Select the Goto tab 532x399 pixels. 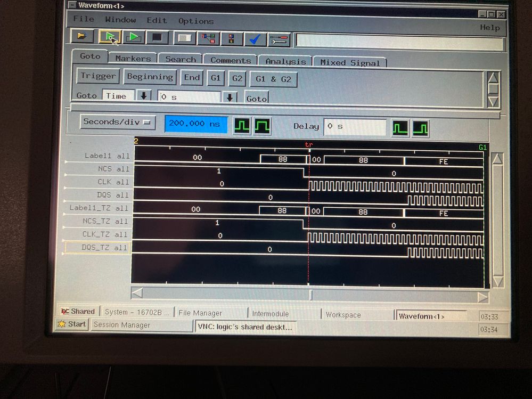tap(90, 56)
